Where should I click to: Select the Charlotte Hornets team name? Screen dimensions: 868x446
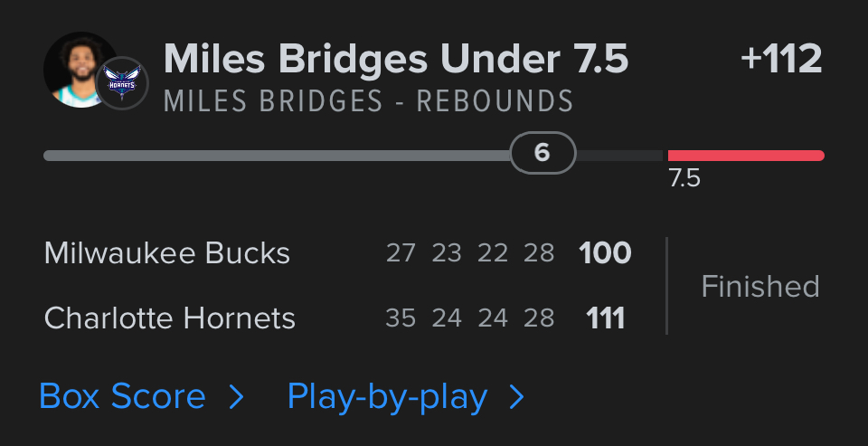tap(170, 318)
